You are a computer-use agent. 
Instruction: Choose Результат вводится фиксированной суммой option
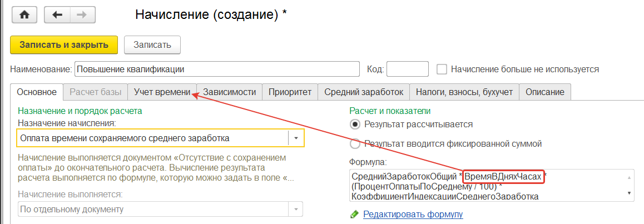coord(355,144)
